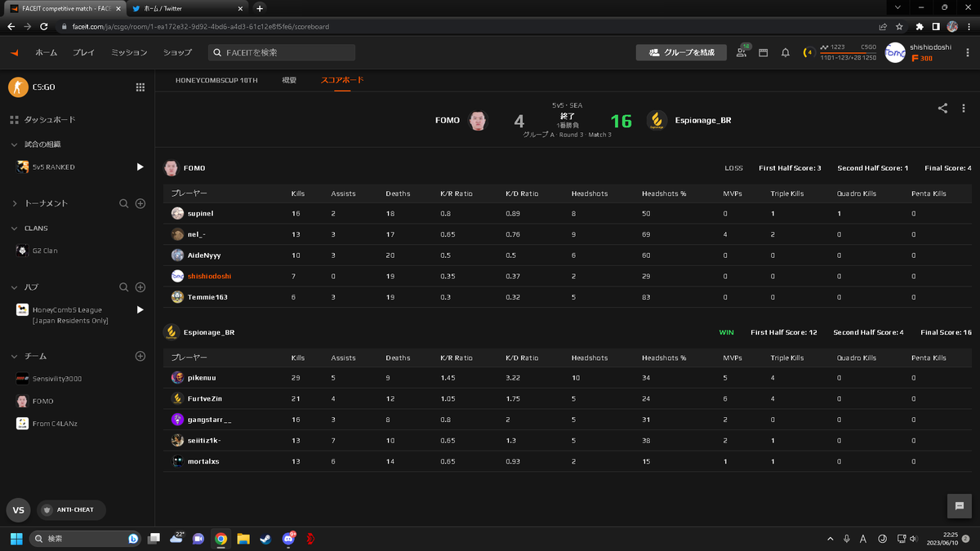Open the friends list icon in the header
This screenshot has width=980, height=551.
742,52
